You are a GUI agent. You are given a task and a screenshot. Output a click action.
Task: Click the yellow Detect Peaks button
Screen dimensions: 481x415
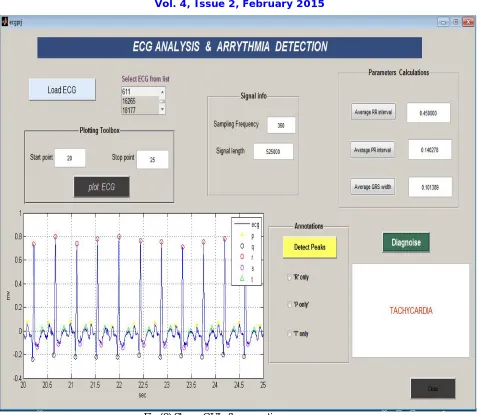pyautogui.click(x=310, y=247)
